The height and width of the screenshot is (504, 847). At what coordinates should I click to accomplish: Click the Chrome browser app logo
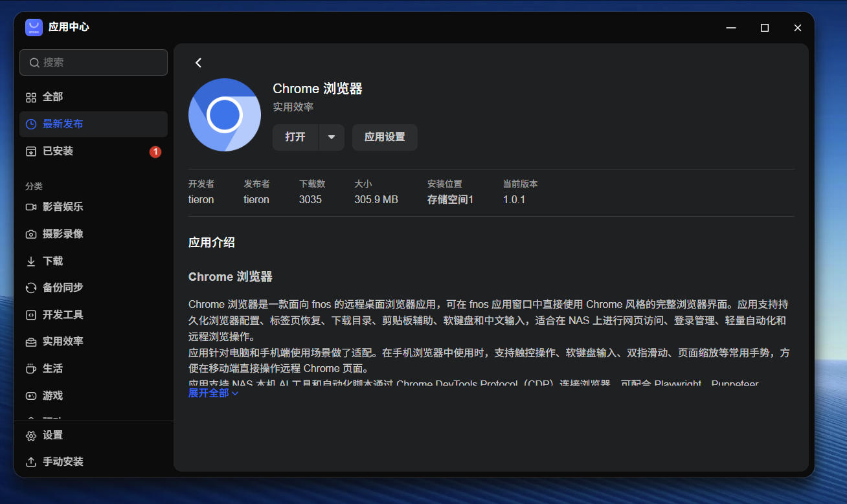(x=225, y=115)
